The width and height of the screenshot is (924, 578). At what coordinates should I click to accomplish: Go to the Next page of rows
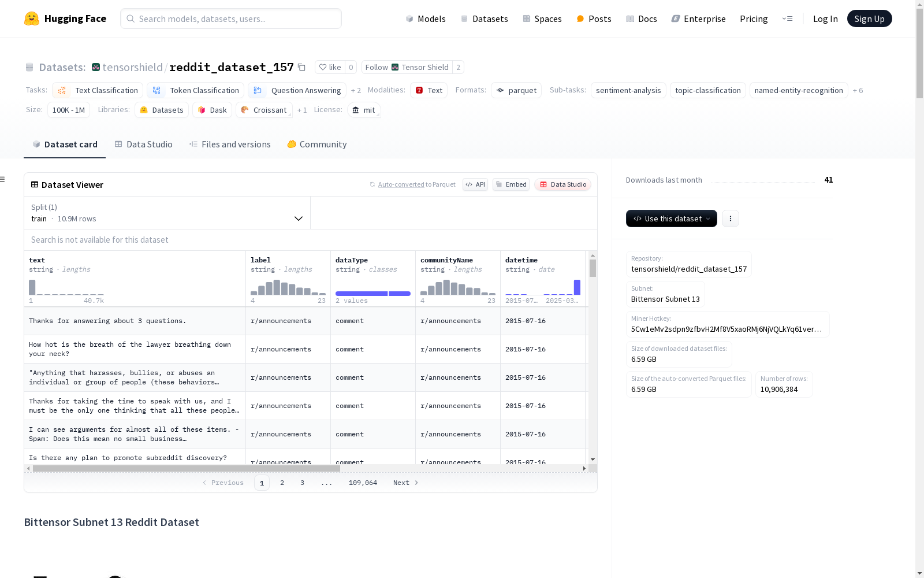(x=406, y=483)
